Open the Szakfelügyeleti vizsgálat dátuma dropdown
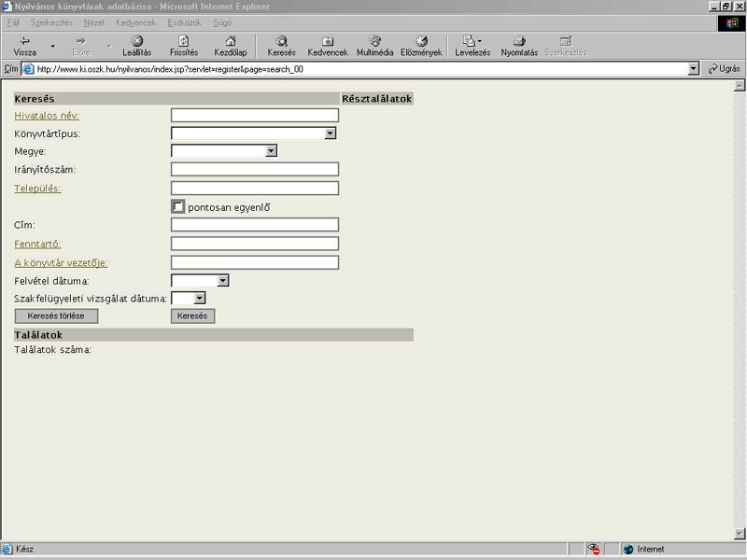747x560 pixels. pos(189,299)
